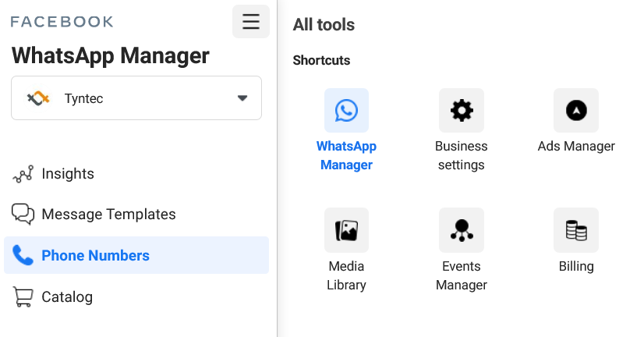
Task: Click the Tyntec logo icon
Action: 38,98
